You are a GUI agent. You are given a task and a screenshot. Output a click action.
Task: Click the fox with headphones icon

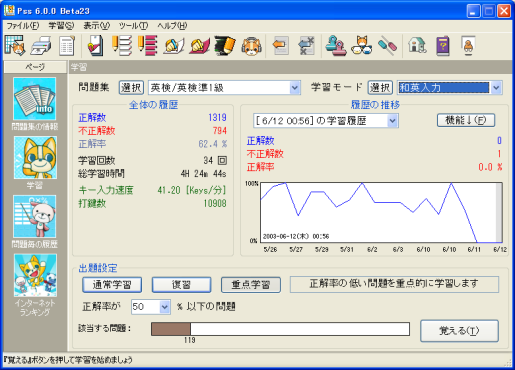[x=251, y=46]
